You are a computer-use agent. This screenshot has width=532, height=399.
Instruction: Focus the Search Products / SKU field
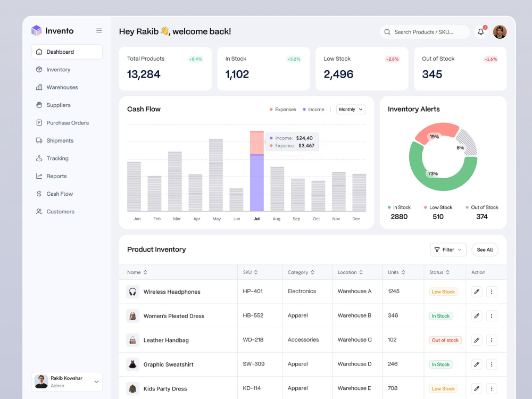click(425, 32)
